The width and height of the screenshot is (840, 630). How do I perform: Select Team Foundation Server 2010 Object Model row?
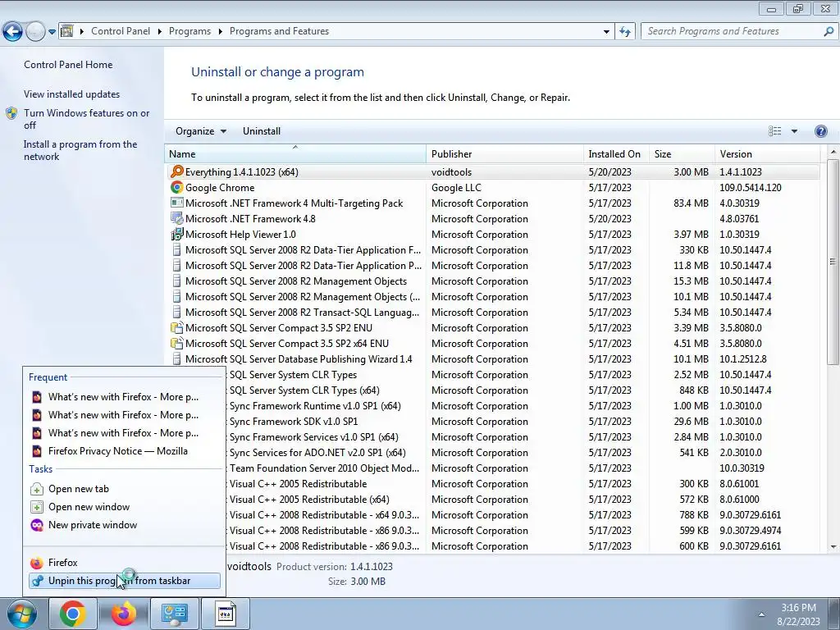523,468
